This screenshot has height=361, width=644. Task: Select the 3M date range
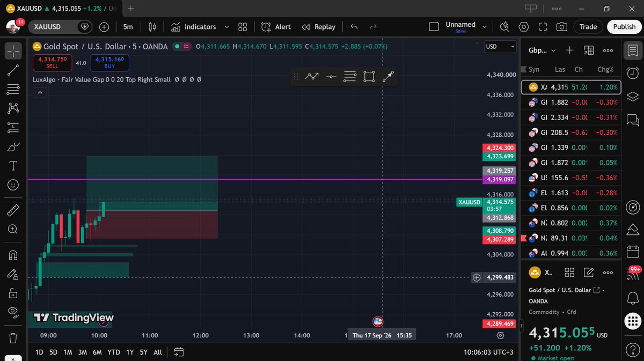[82, 352]
